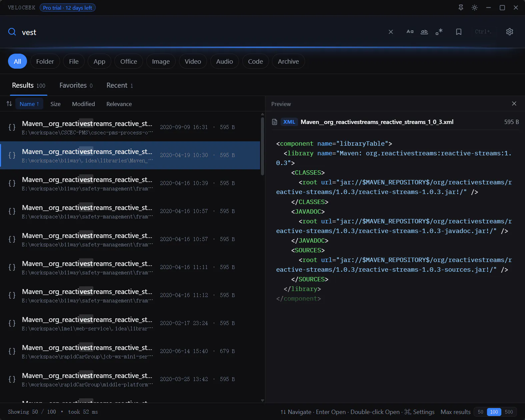525x420 pixels.
Task: Select the 679 B result from 2020-06-14
Action: click(130, 351)
